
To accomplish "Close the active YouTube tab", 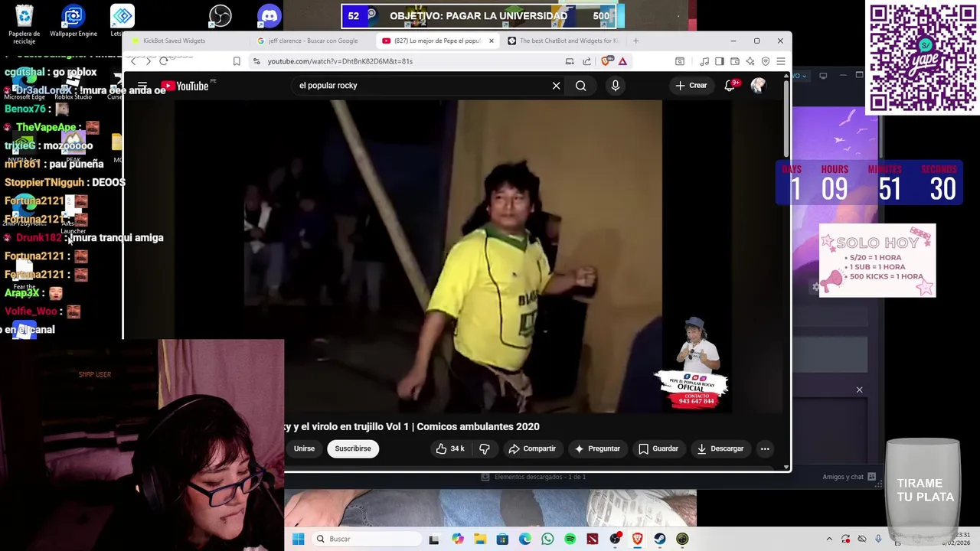I will [492, 41].
